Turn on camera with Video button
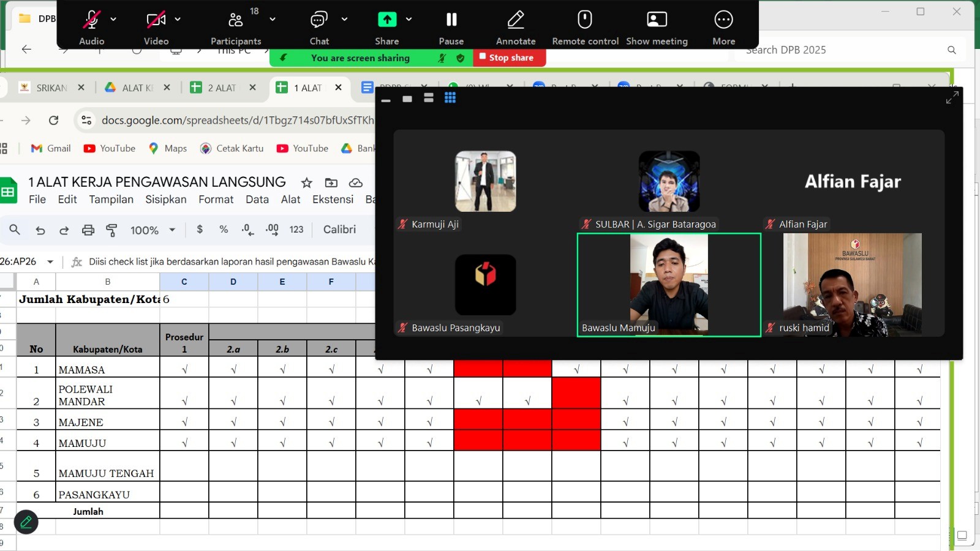The image size is (980, 551). coord(156,20)
